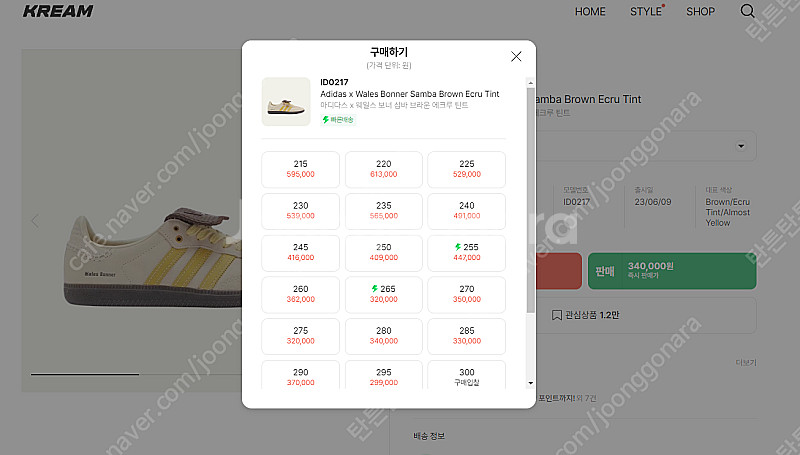Click the color text Brown/Ecru Tint/Almost Yellow

click(728, 212)
